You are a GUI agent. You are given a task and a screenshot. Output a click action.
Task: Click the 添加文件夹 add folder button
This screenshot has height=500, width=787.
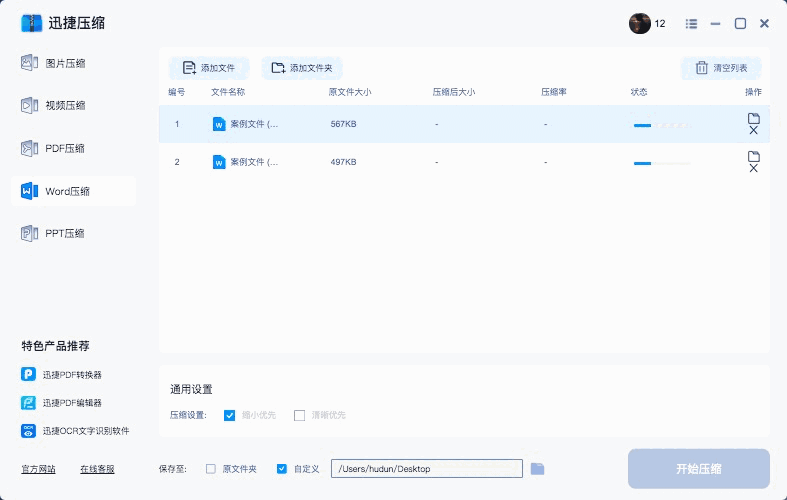pos(302,68)
